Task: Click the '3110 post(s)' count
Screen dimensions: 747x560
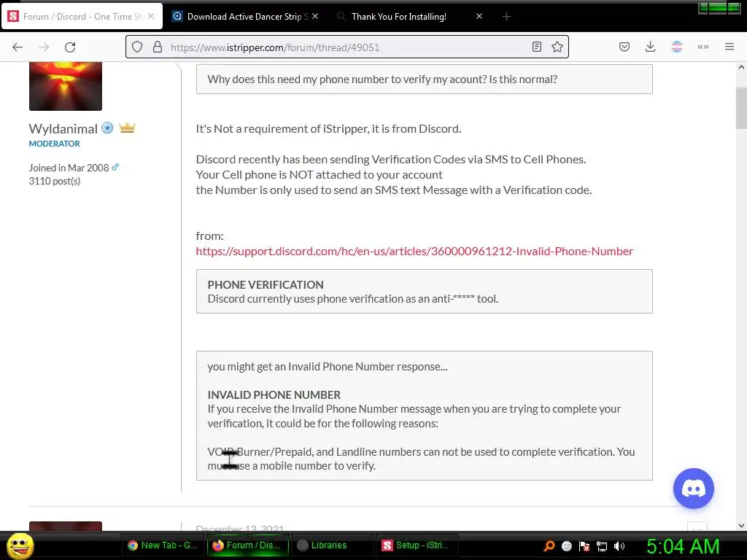Action: tap(54, 181)
